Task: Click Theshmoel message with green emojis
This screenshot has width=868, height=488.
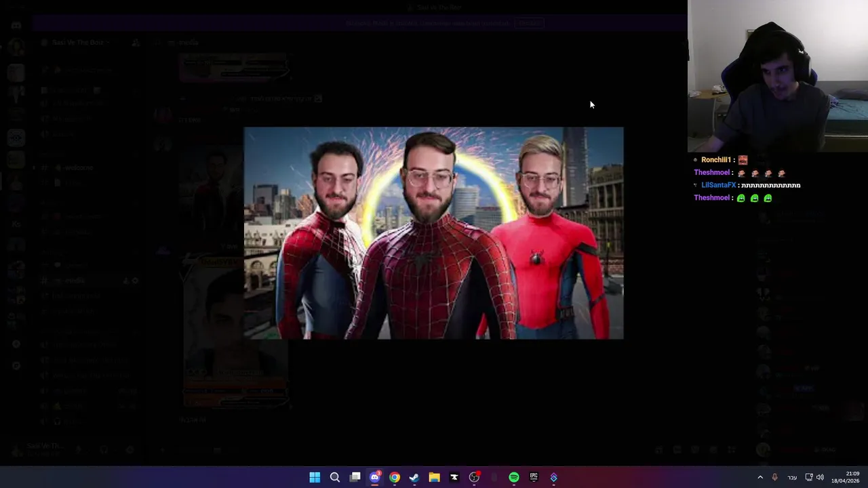Action: [733, 198]
